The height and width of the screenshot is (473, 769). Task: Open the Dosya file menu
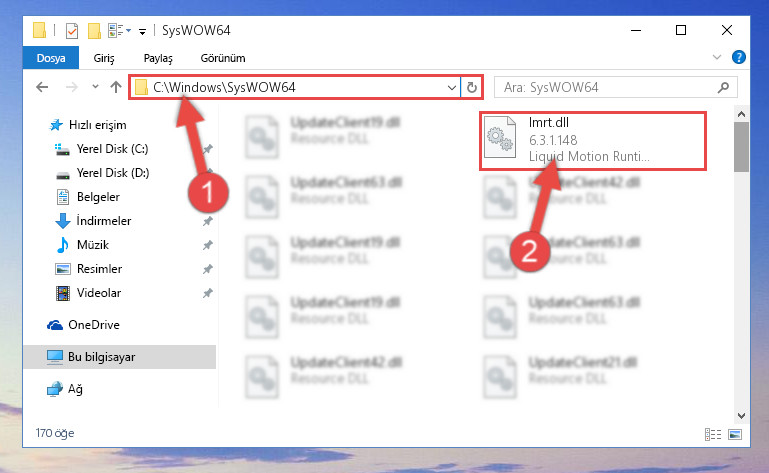pyautogui.click(x=51, y=58)
